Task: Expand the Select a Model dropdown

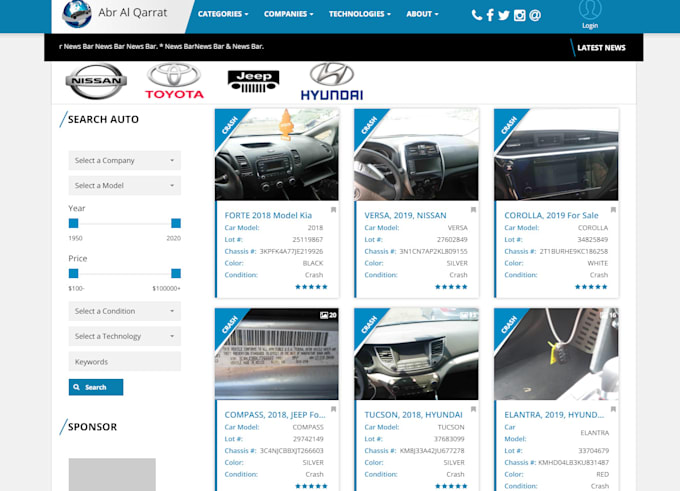Action: 124,186
